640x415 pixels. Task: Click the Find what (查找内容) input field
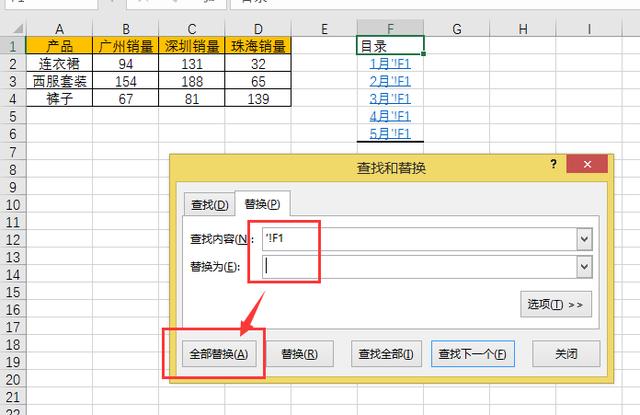420,239
